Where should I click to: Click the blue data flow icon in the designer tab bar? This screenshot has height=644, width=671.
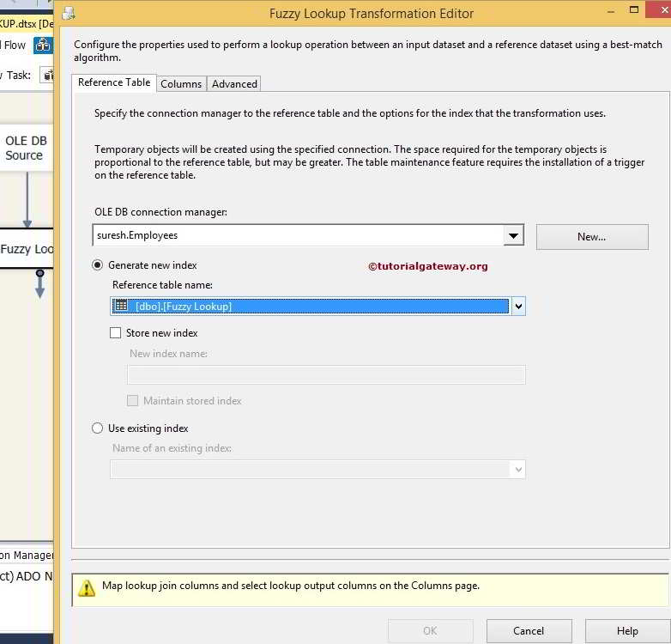(43, 45)
